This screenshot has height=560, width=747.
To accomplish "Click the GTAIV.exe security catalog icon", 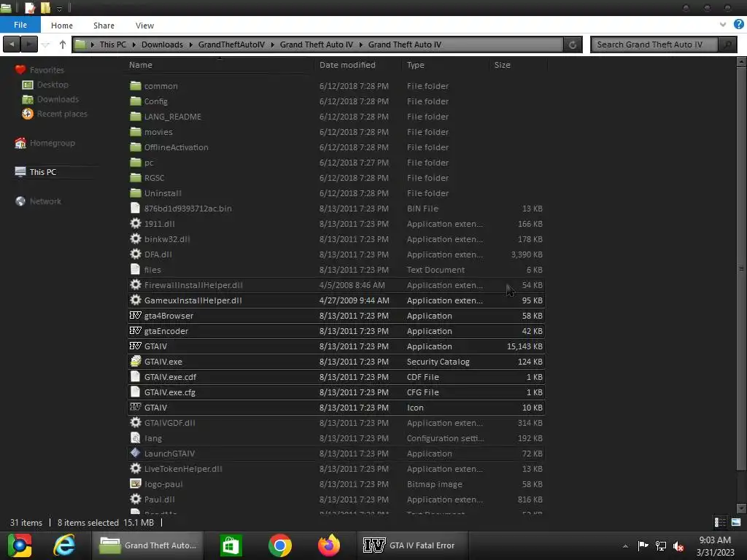I will (x=136, y=361).
